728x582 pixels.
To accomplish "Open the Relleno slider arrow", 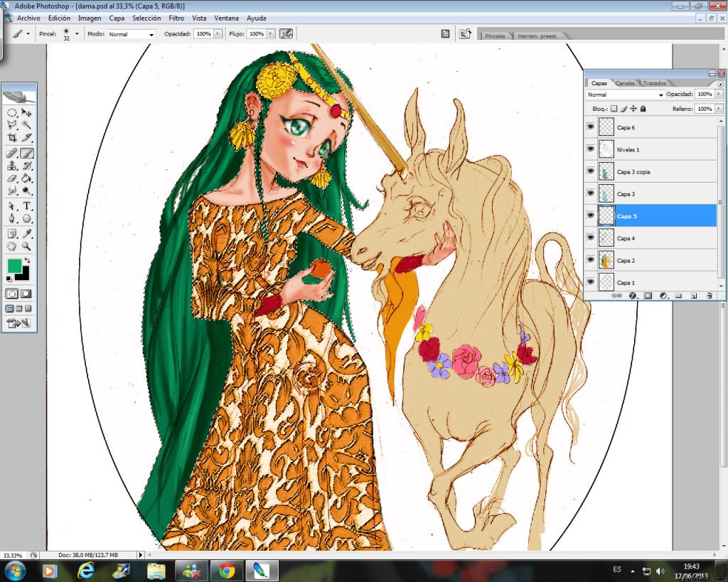I will tap(719, 109).
